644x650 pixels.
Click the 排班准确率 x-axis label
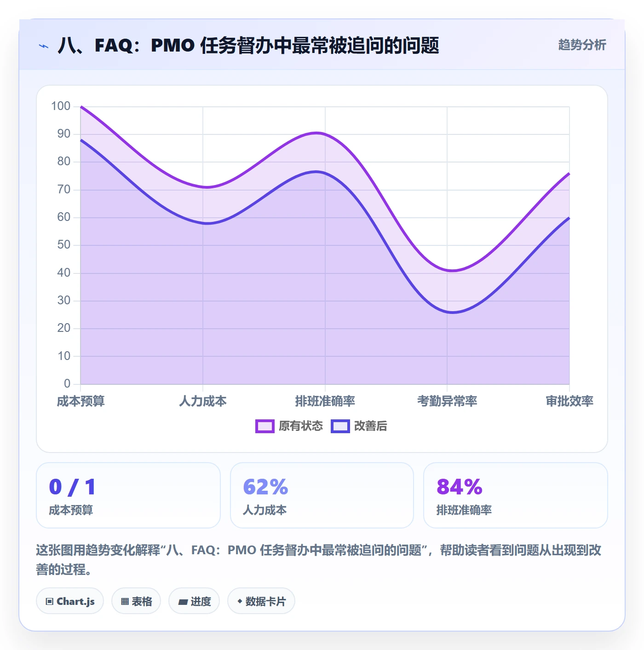click(x=325, y=401)
